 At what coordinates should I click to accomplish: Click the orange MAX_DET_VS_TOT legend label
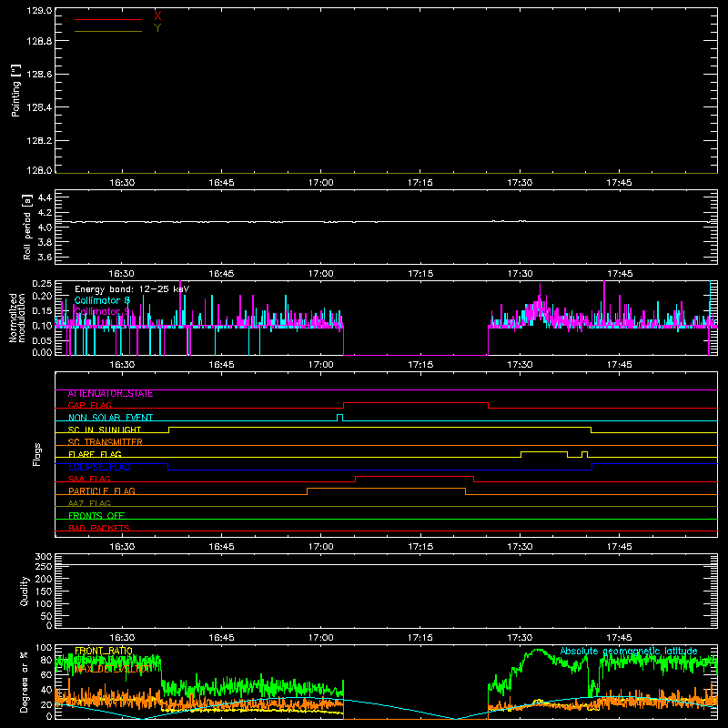[x=112, y=669]
